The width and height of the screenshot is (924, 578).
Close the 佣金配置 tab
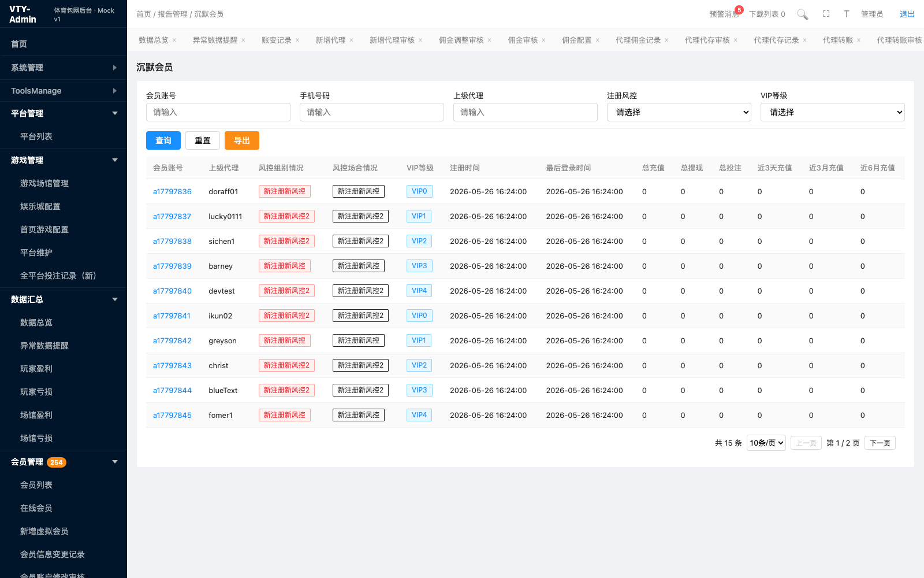tap(598, 40)
